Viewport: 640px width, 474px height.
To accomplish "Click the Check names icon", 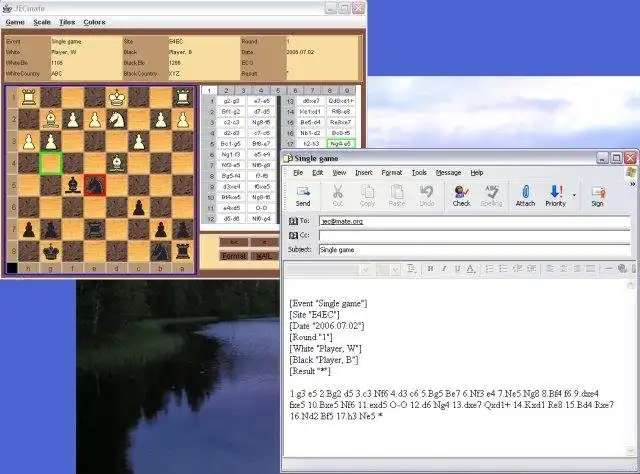I will tap(461, 191).
